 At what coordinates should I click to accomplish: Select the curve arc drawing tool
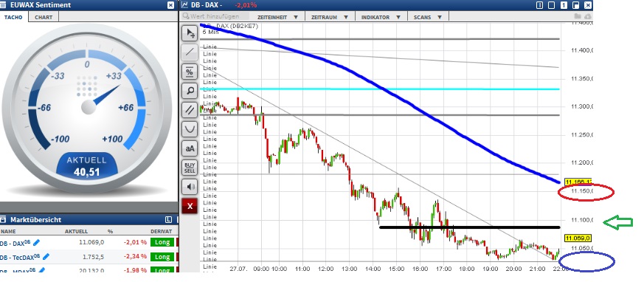coord(190,129)
